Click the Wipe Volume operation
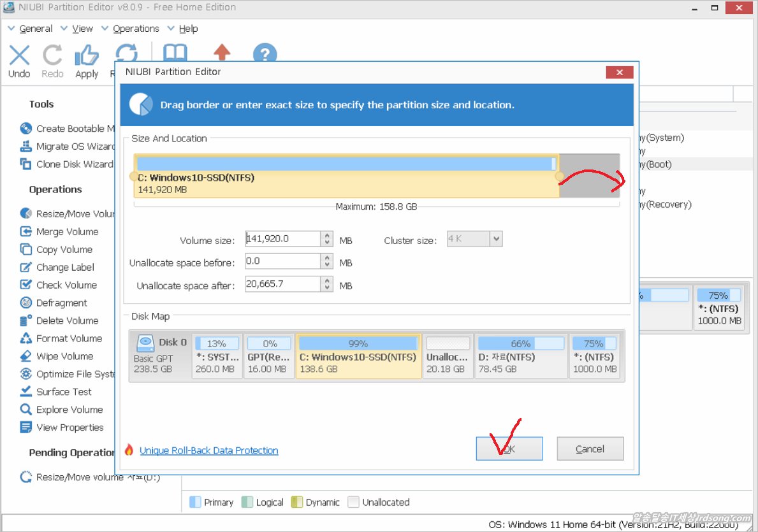The width and height of the screenshot is (758, 532). click(x=64, y=356)
